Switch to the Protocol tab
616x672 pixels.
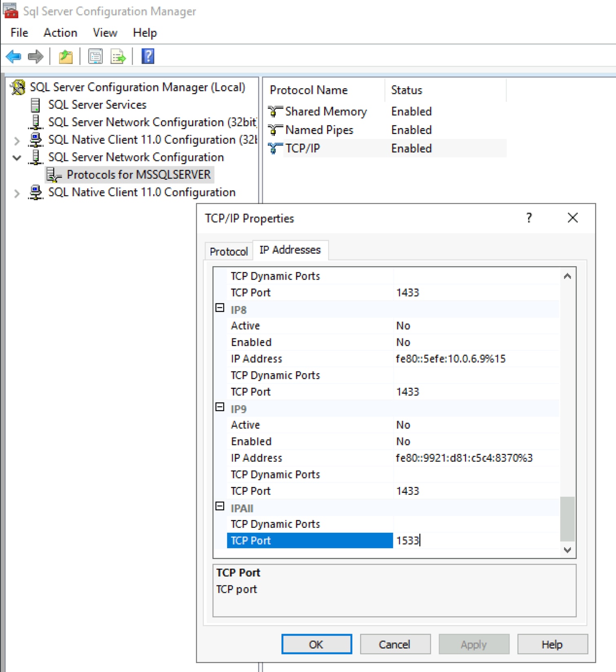point(228,251)
